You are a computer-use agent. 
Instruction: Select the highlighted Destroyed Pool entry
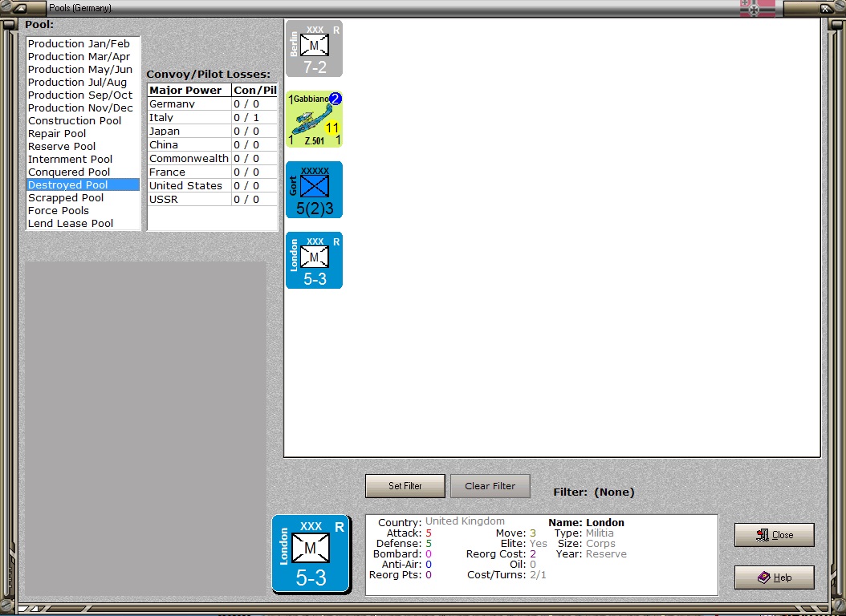[x=83, y=184]
